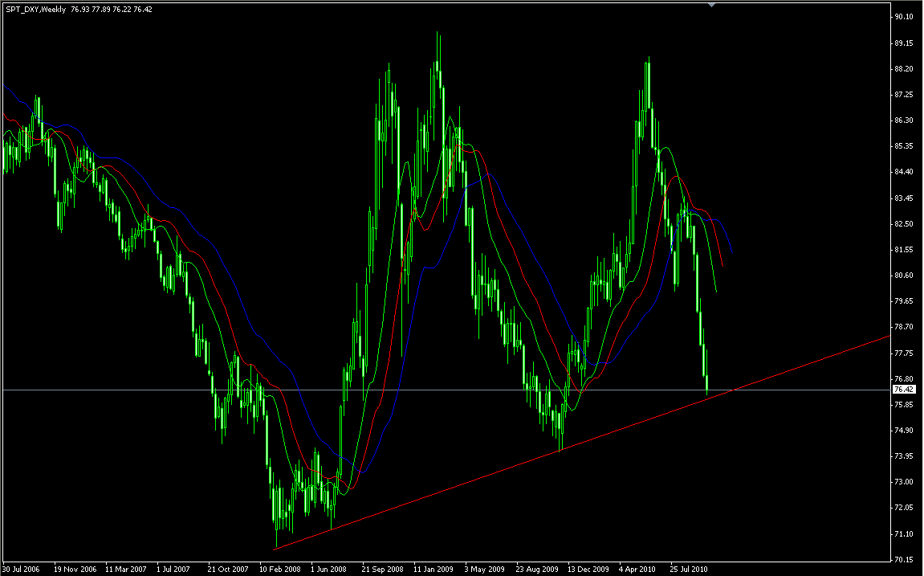924x576 pixels.
Task: Click the 76.80 price scale label
Action: pyautogui.click(x=903, y=379)
